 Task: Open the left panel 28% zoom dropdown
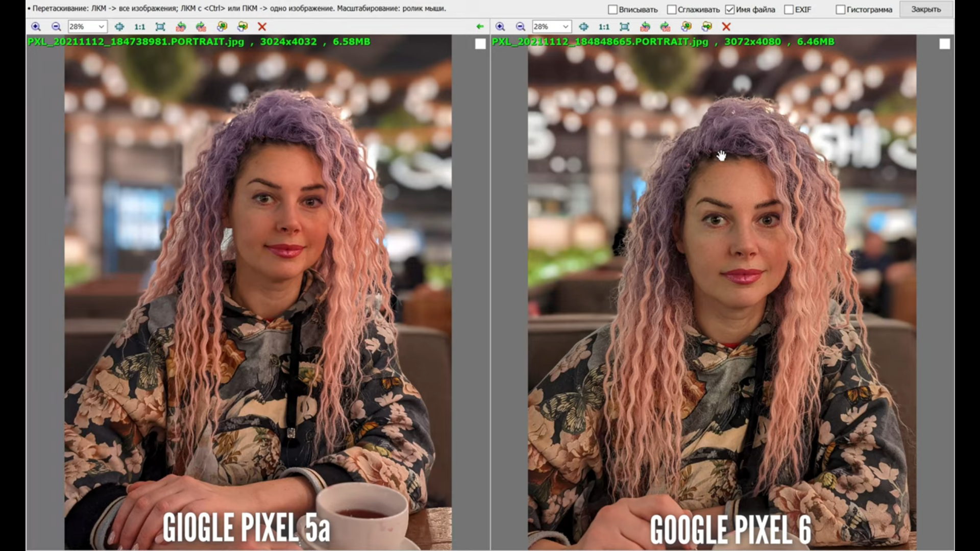click(101, 27)
